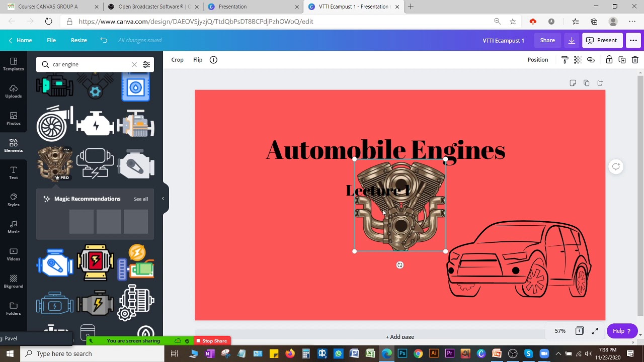
Task: Click the rotate handle below the engine
Action: [x=400, y=265]
